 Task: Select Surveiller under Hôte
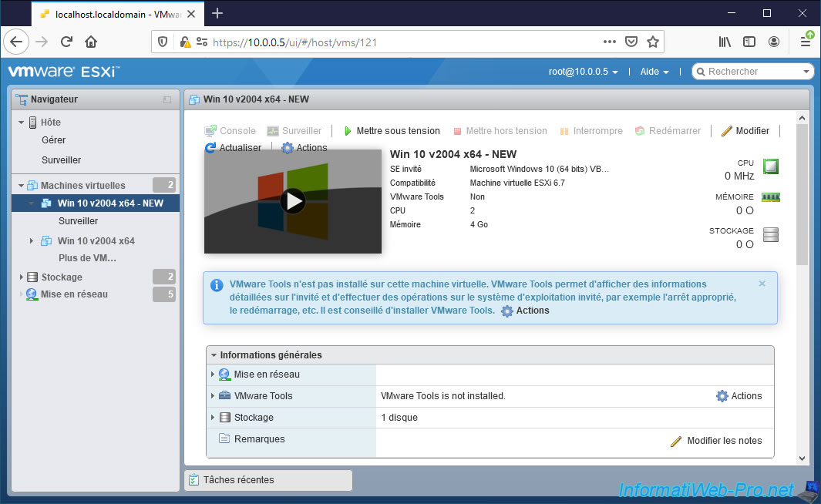tap(61, 160)
